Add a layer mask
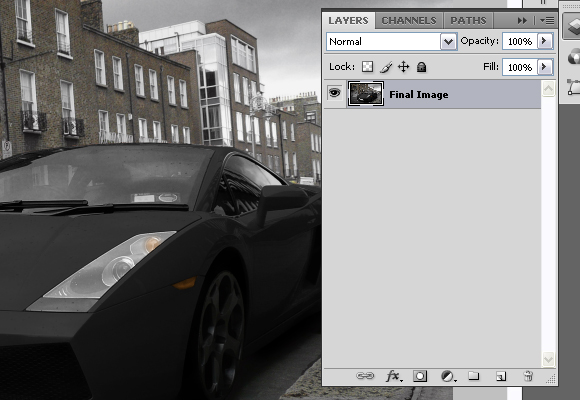 (x=420, y=376)
